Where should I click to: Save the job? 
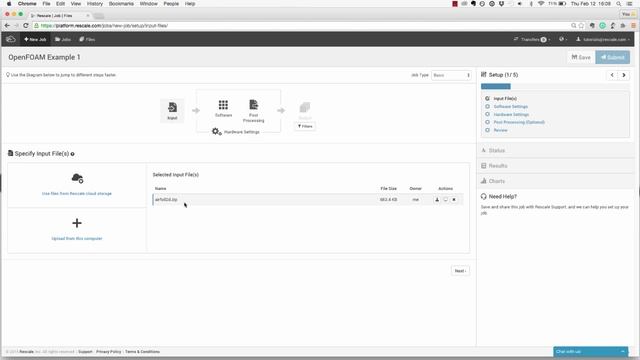coord(581,57)
